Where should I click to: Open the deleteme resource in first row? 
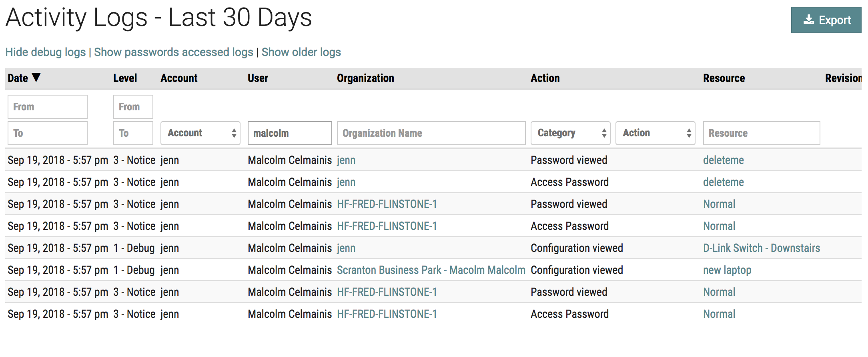pyautogui.click(x=723, y=160)
